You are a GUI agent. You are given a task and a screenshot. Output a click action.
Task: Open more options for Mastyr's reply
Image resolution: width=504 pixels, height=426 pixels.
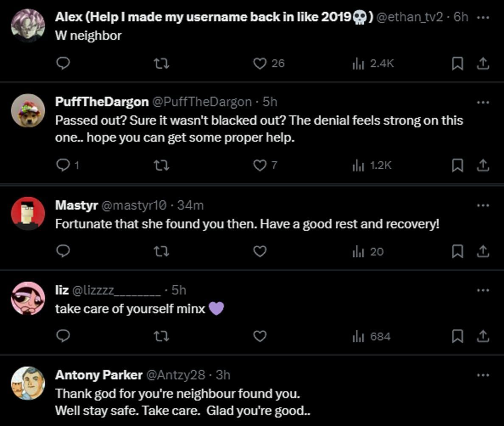[482, 205]
